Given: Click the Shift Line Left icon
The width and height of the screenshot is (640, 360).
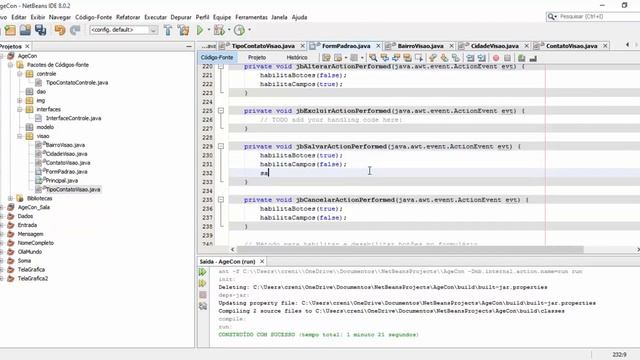Looking at the screenshot, I should coord(470,58).
